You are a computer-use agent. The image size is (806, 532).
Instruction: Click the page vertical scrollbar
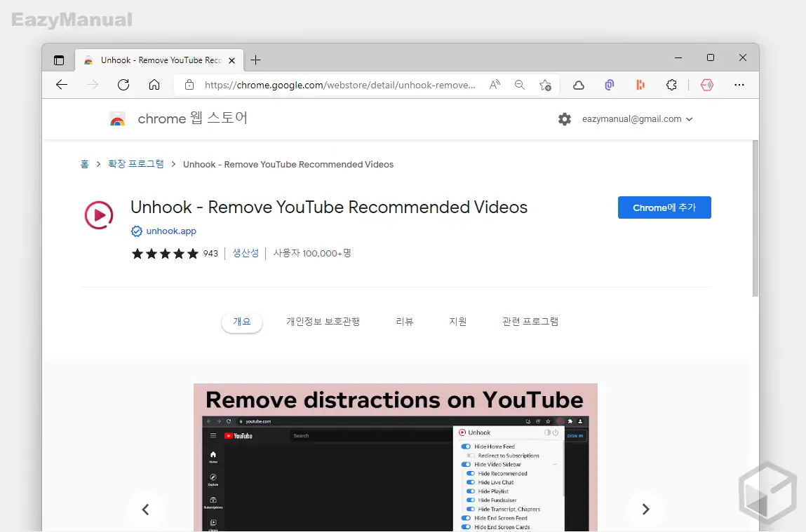(755, 219)
